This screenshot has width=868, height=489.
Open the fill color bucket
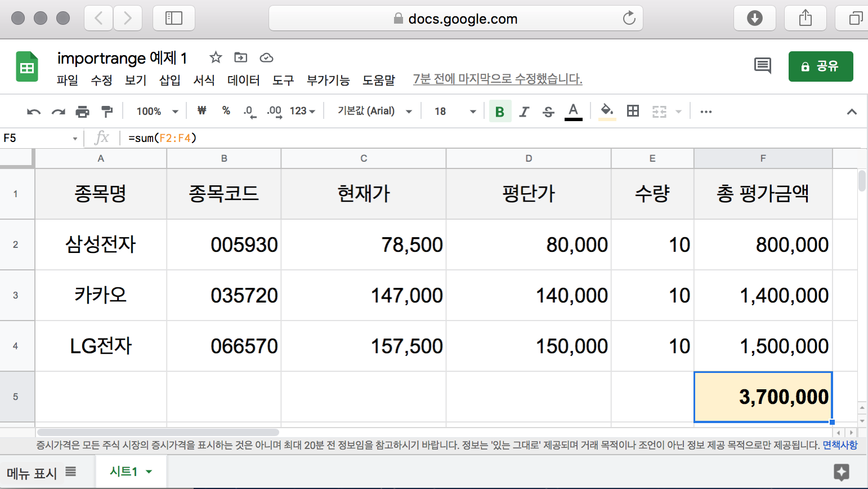click(607, 112)
